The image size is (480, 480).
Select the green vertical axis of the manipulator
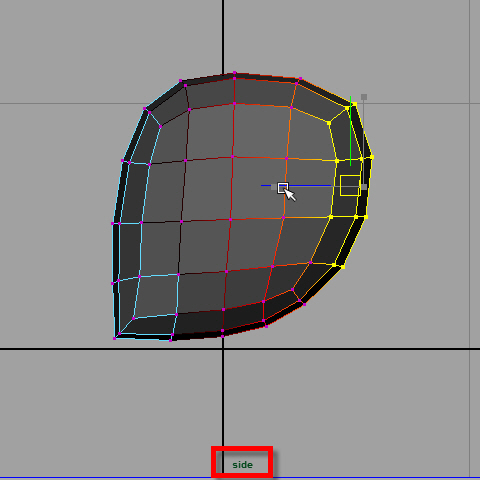click(350, 131)
